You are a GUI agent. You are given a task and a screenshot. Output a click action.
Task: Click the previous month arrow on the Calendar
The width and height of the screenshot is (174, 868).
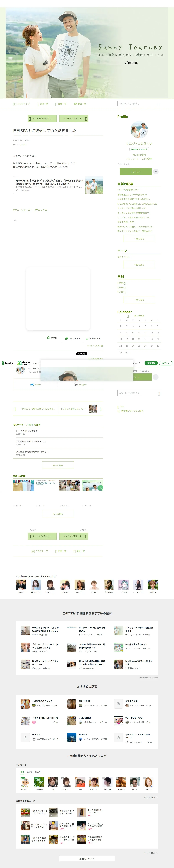(128, 316)
